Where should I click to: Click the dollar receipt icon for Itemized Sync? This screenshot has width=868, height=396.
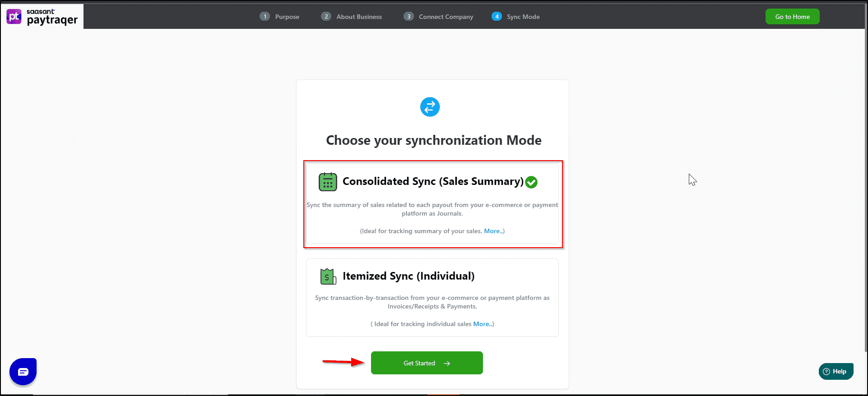coord(328,276)
